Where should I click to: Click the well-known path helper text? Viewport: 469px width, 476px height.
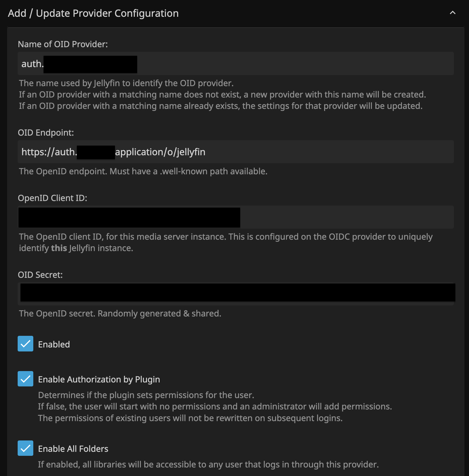[143, 171]
